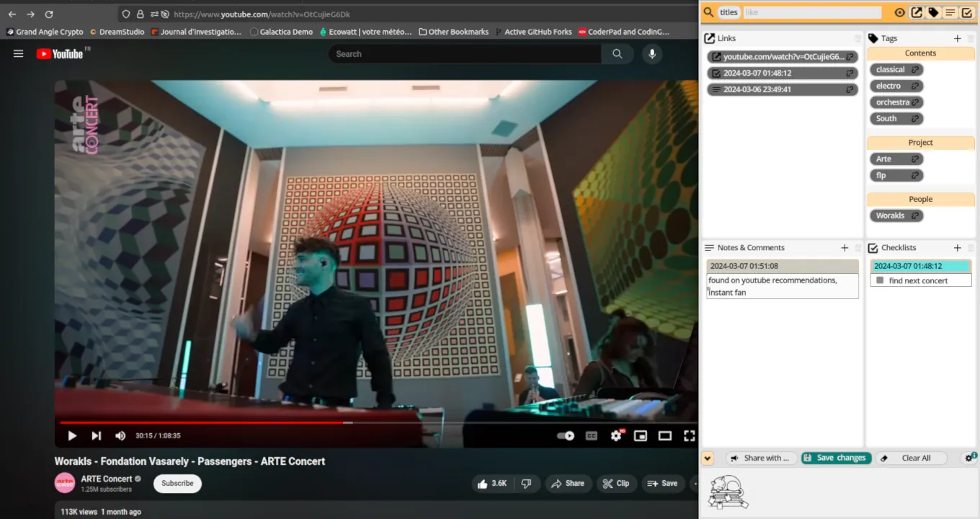Unlink the 'classical' tag
Screen dimensions: 980x519
click(915, 69)
